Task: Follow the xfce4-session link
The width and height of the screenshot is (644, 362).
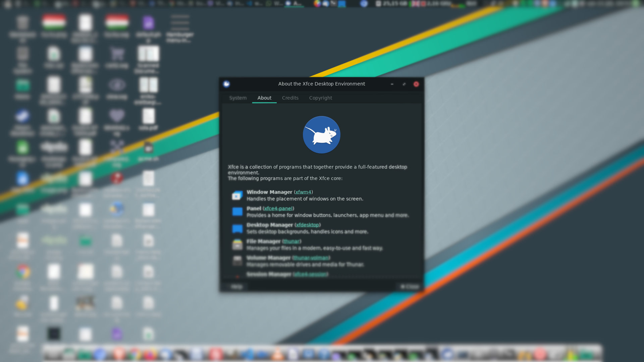Action: coord(310,274)
